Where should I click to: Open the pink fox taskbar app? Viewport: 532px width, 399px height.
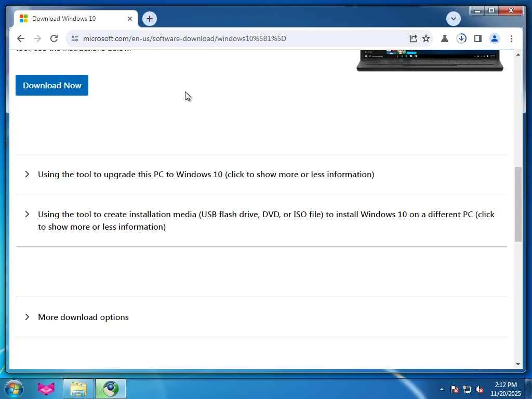coord(46,389)
